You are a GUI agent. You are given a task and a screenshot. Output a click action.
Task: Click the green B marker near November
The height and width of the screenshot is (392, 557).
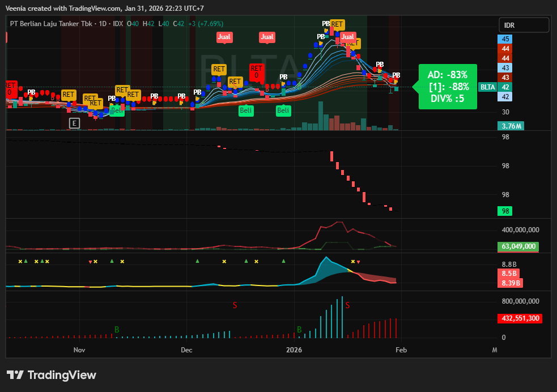(117, 329)
